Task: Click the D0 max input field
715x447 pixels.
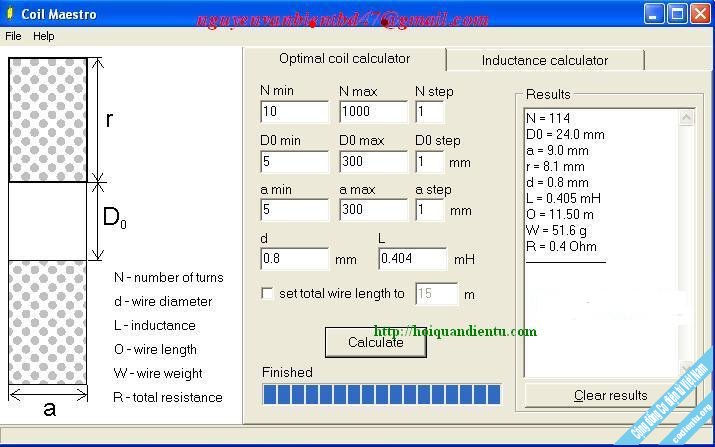Action: coord(373,161)
